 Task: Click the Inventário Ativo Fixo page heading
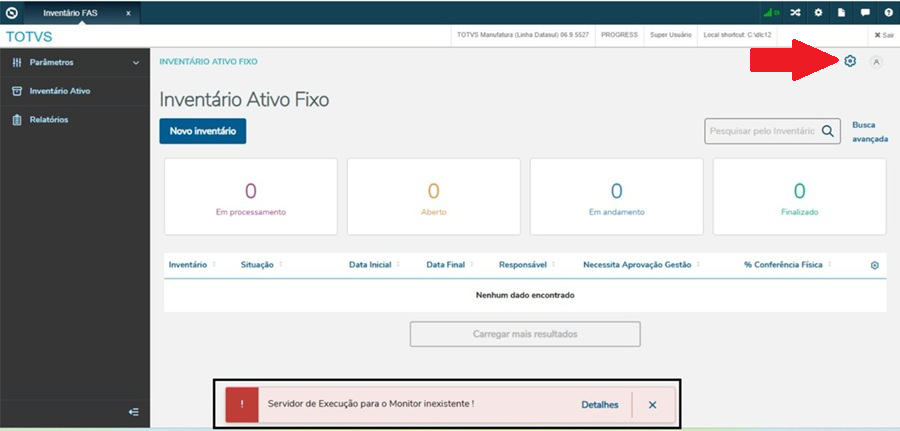click(244, 100)
